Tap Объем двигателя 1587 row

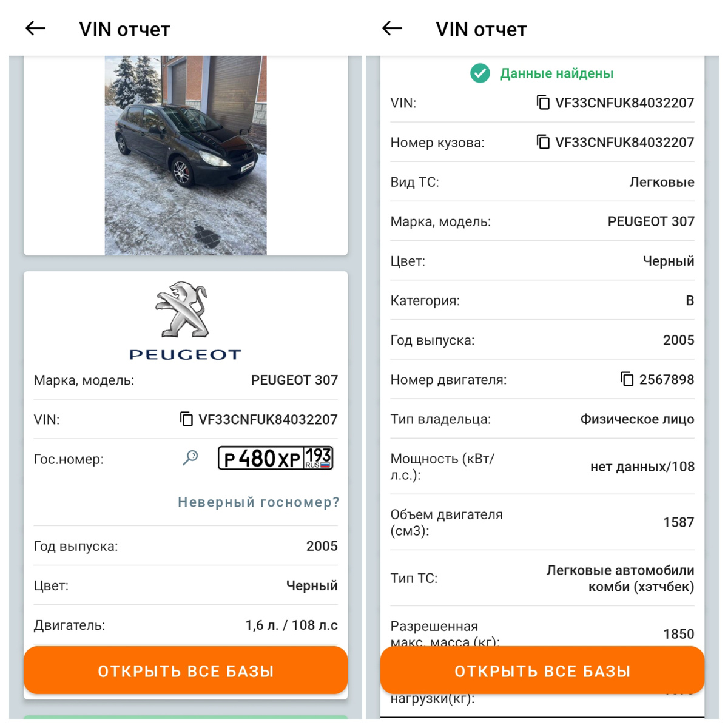(x=542, y=522)
